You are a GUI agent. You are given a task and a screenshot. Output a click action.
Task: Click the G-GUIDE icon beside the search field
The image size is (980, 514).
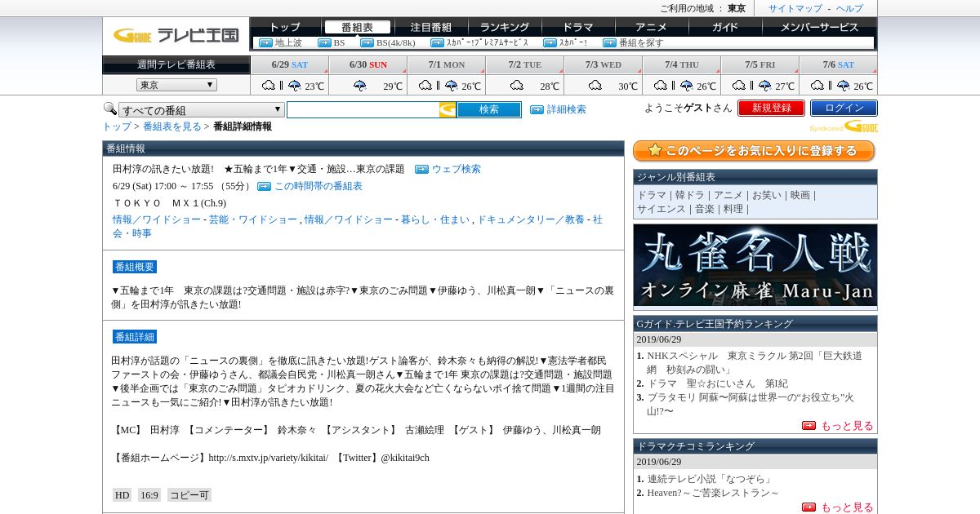[448, 109]
